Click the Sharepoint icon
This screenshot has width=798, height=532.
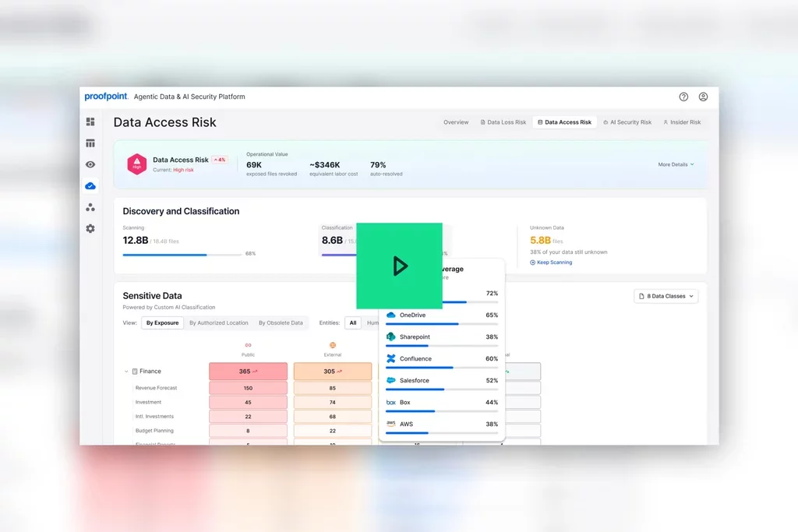pyautogui.click(x=391, y=336)
